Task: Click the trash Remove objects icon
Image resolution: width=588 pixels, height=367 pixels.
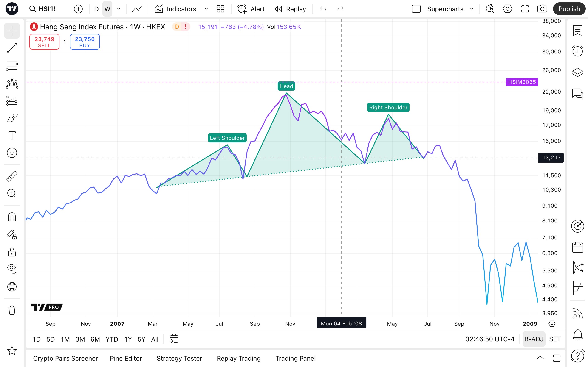Action: (x=12, y=310)
